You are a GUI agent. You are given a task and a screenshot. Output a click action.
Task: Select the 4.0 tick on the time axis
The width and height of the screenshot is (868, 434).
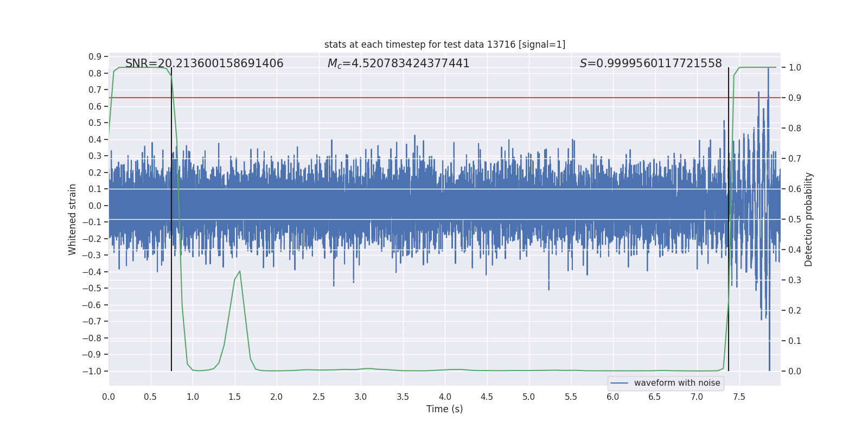pyautogui.click(x=445, y=397)
